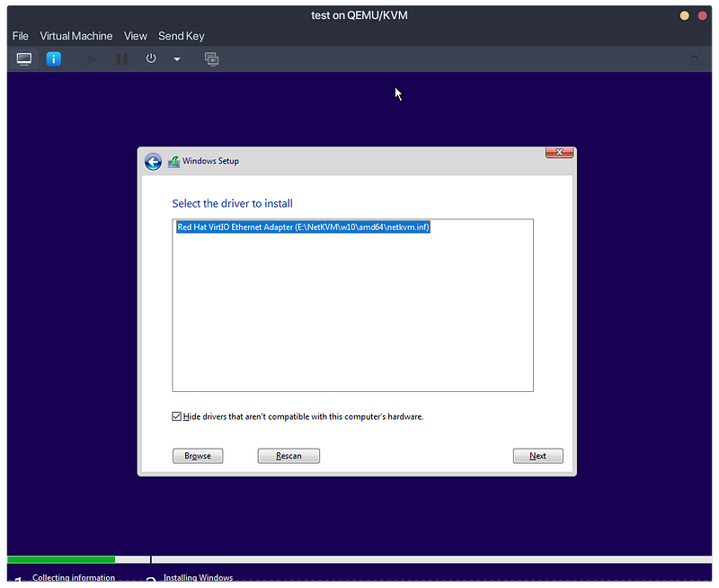Select Red Hat VirtIO Ethernet Adapter driver
This screenshot has height=588, width=719.
(303, 227)
